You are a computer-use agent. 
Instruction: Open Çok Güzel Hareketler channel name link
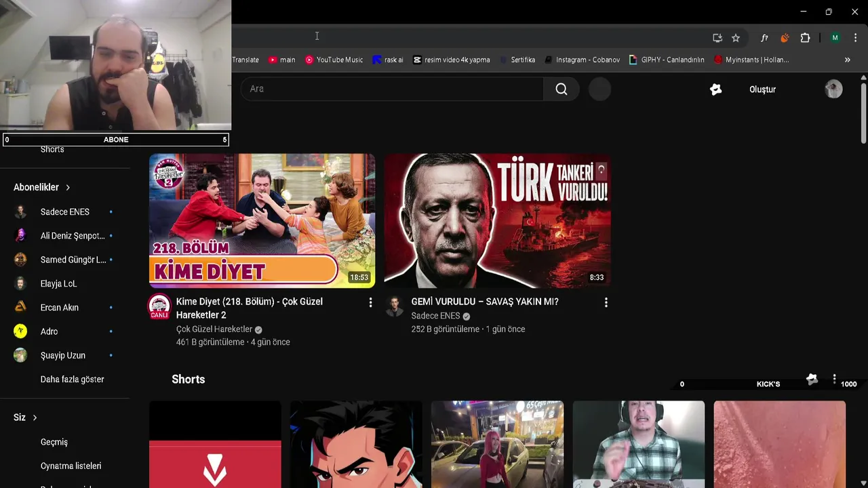[x=214, y=329]
